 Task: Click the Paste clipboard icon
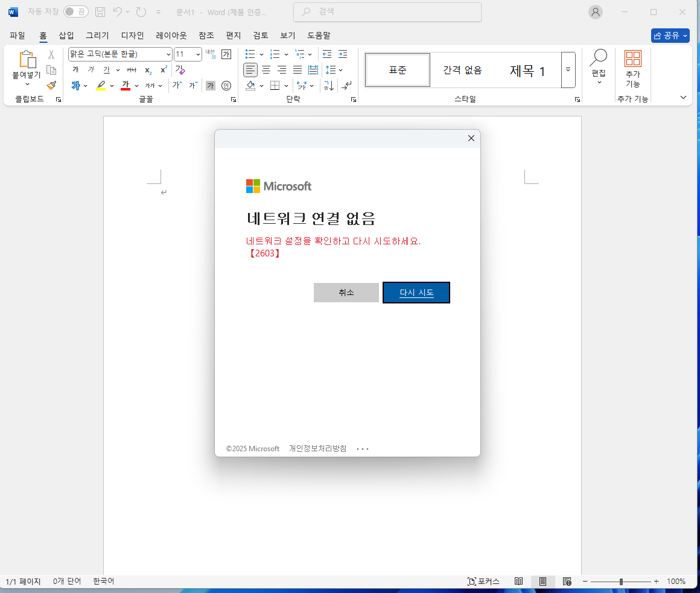[x=27, y=59]
